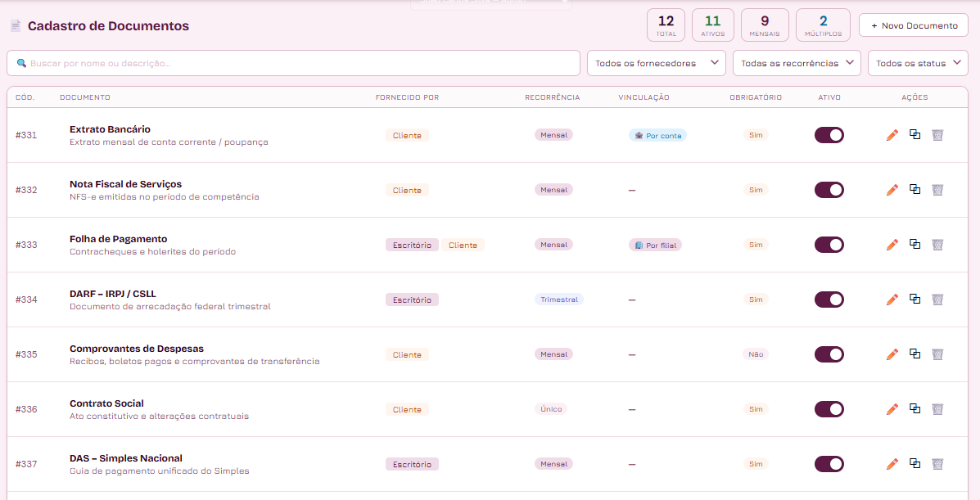Click the Por conta tag on Extrato Bancário
The width and height of the screenshot is (980, 500).
pos(657,136)
